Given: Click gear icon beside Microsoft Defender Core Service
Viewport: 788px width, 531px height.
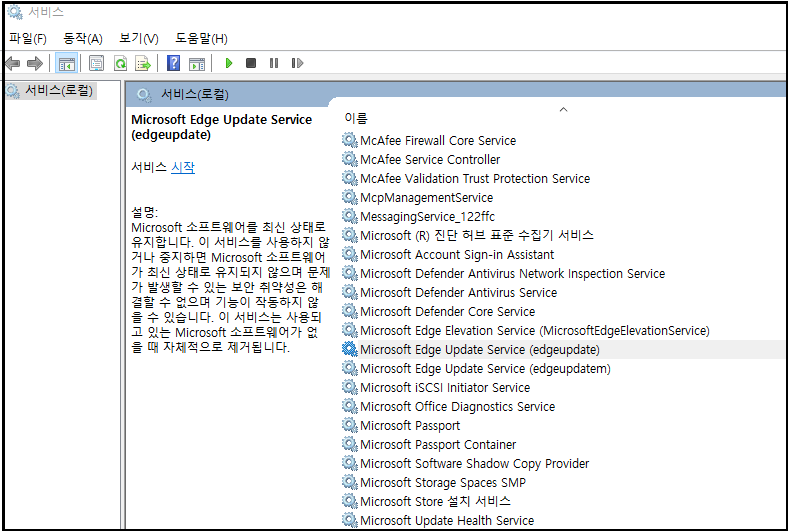Looking at the screenshot, I should [x=349, y=311].
